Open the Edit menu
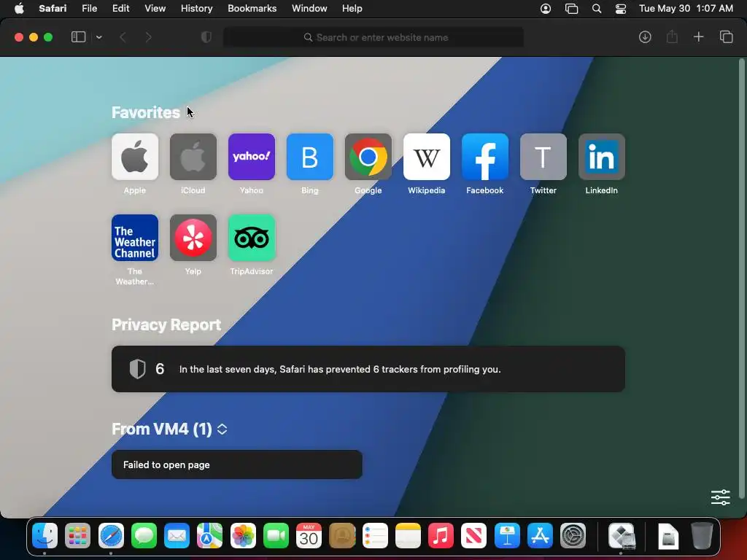This screenshot has width=747, height=560. (120, 9)
